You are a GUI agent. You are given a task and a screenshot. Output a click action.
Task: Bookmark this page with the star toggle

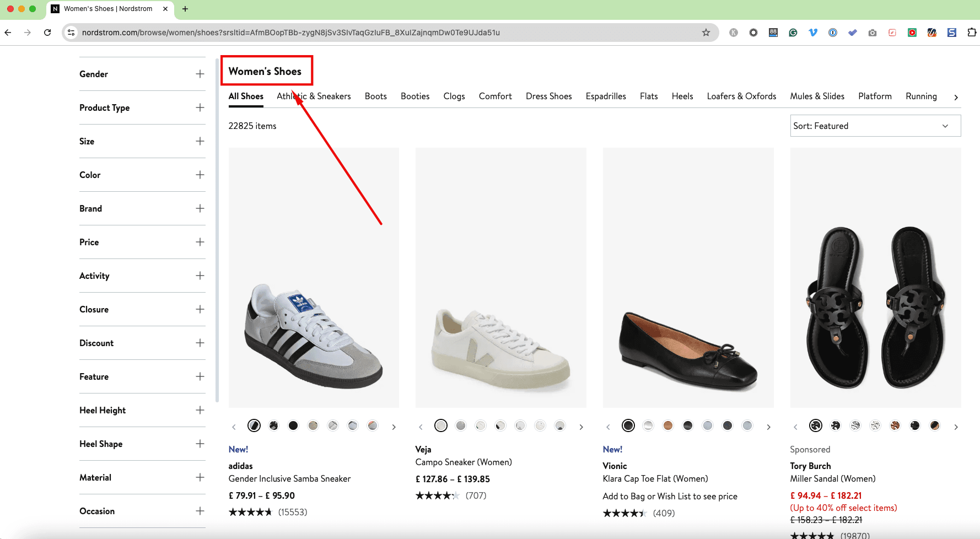[706, 33]
